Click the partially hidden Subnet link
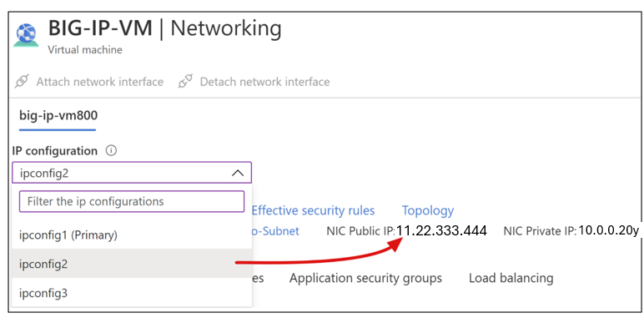Image resolution: width=644 pixels, height=328 pixels. pos(275,231)
